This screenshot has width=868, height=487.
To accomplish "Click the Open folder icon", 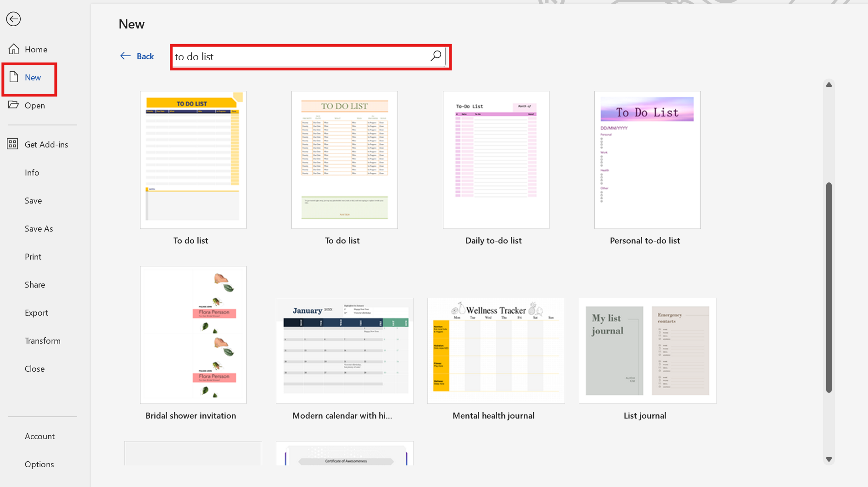I will [13, 105].
